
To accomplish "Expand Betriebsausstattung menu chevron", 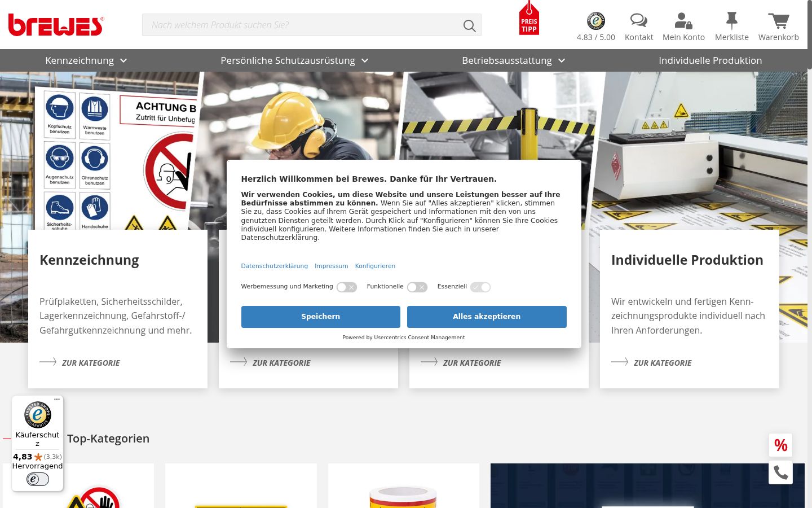I will point(562,61).
